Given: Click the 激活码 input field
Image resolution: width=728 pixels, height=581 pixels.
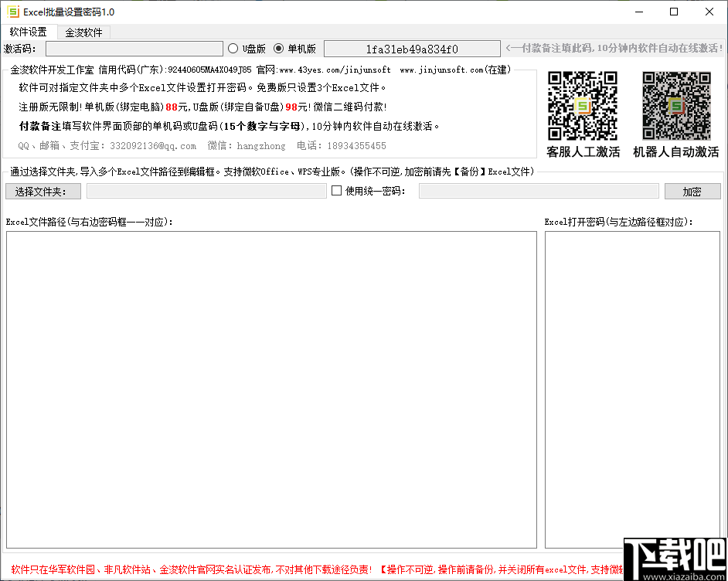Looking at the screenshot, I should (135, 48).
